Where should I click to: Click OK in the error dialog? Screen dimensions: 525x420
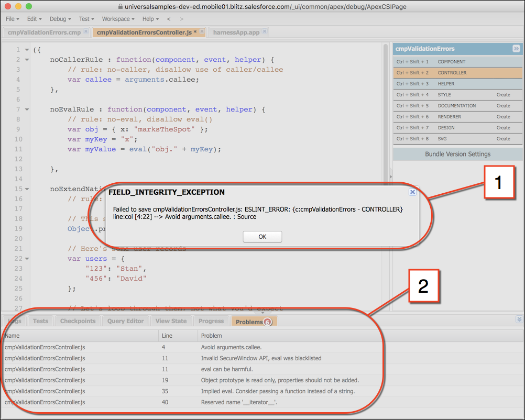(262, 237)
